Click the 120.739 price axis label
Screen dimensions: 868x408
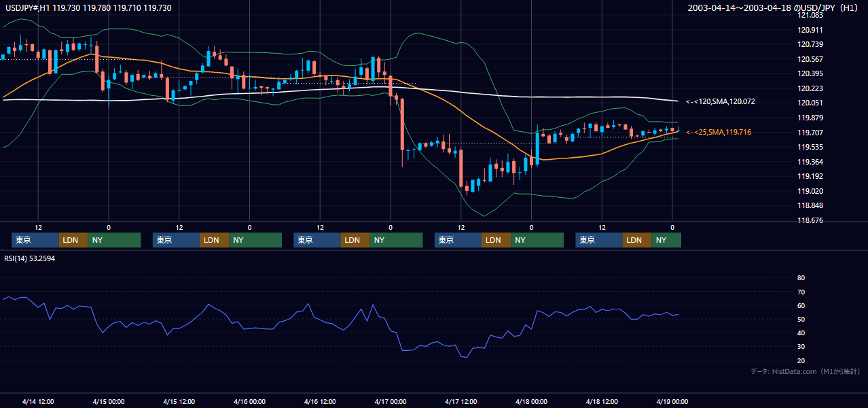coord(811,44)
